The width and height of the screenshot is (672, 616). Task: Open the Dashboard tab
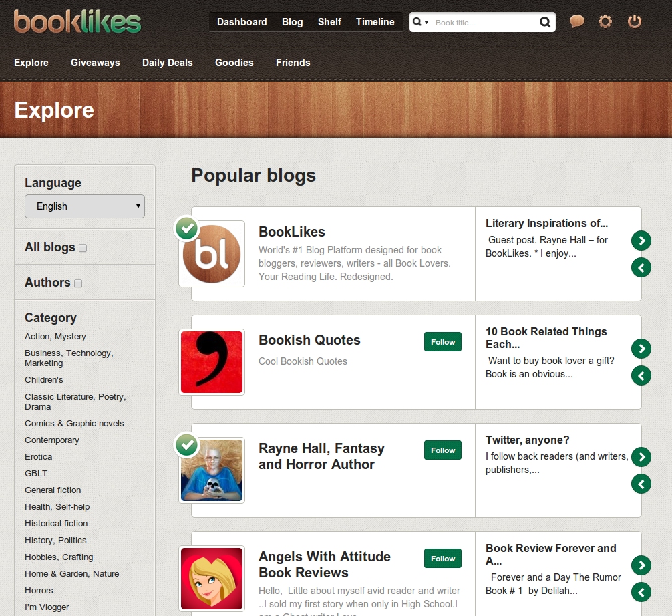(x=242, y=22)
